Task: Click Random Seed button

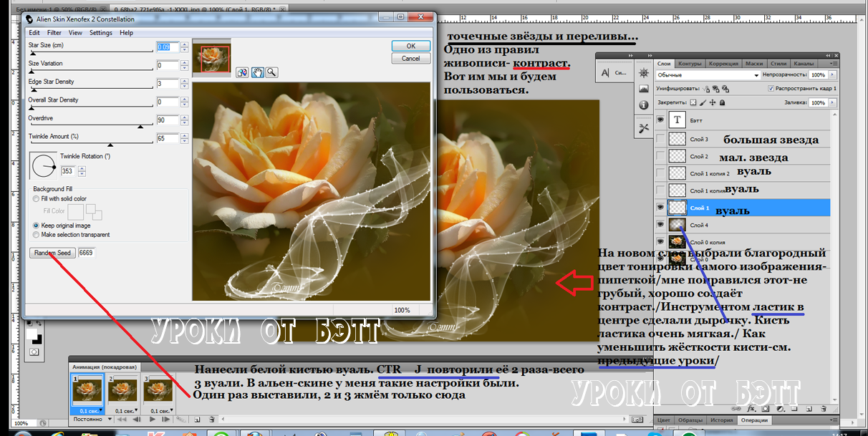Action: 52,253
